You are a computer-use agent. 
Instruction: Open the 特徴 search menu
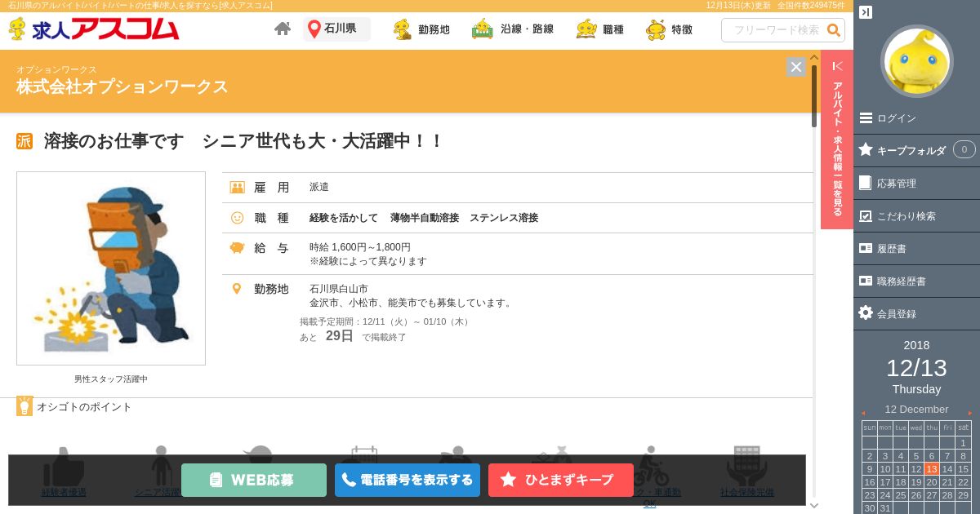tap(669, 29)
